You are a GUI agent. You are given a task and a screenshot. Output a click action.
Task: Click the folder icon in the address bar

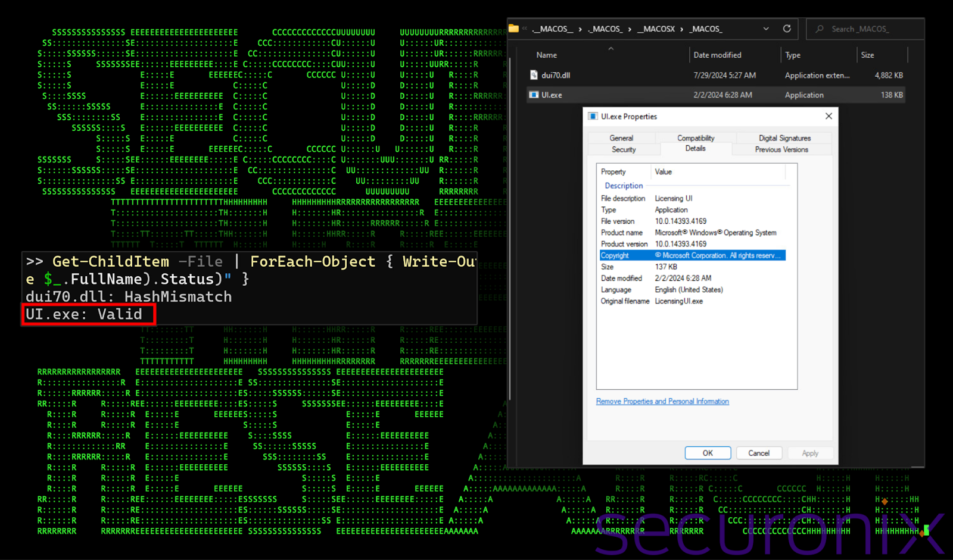[513, 28]
